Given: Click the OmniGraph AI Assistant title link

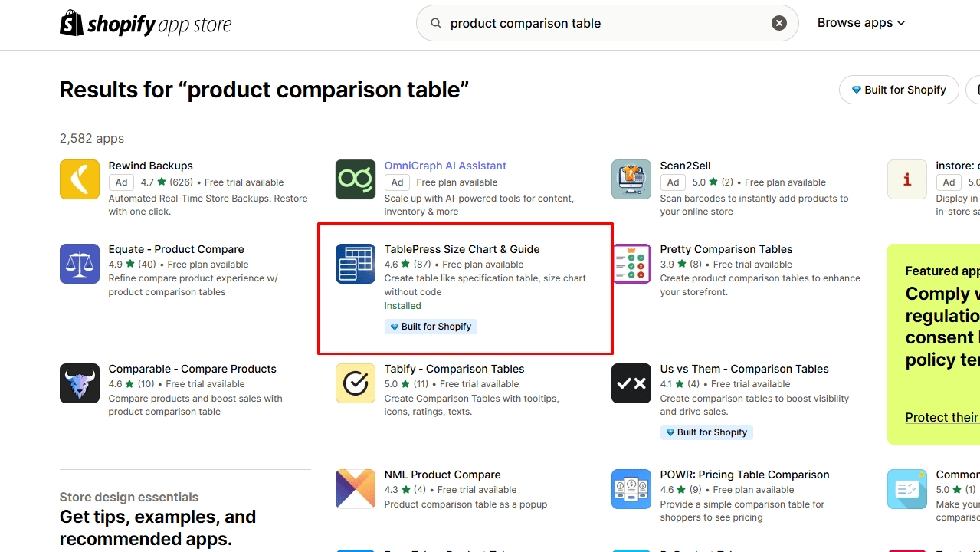Looking at the screenshot, I should point(445,166).
